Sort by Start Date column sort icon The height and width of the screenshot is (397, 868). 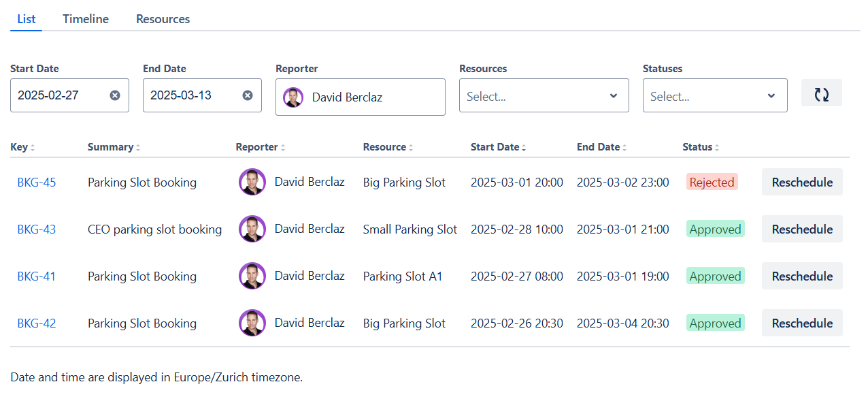coord(524,148)
